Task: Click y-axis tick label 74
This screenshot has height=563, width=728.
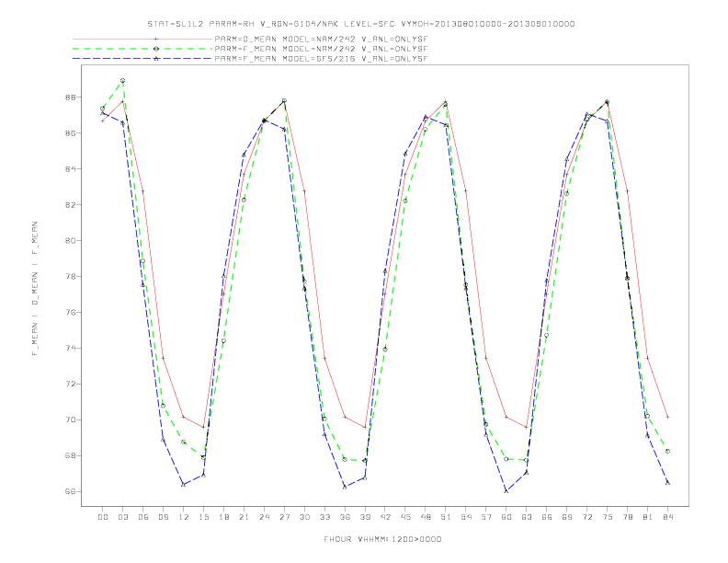Action: click(70, 348)
